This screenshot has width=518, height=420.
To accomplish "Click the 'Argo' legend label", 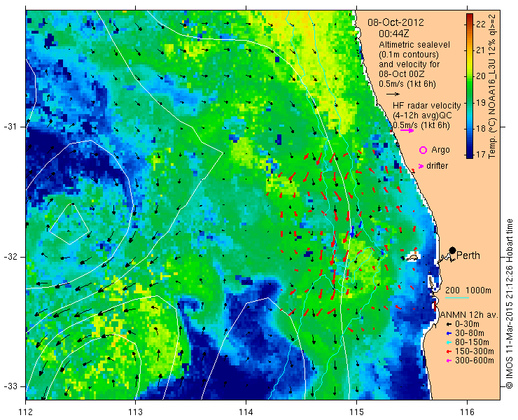I will coord(440,150).
